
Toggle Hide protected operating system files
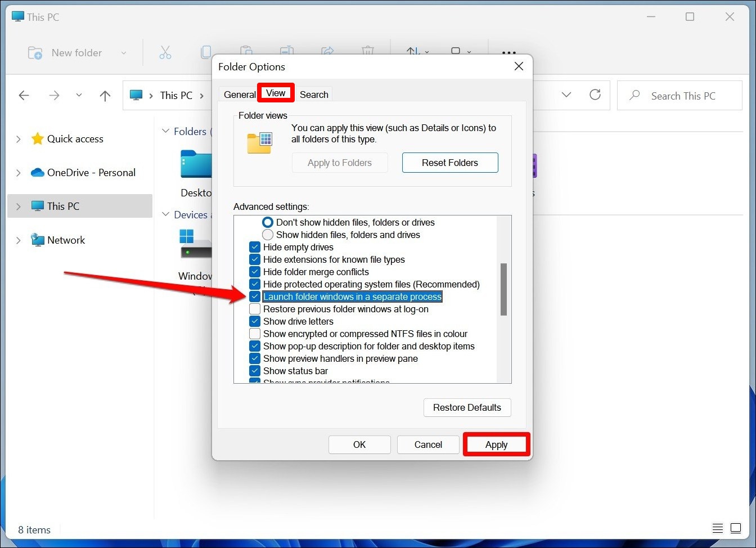[255, 284]
